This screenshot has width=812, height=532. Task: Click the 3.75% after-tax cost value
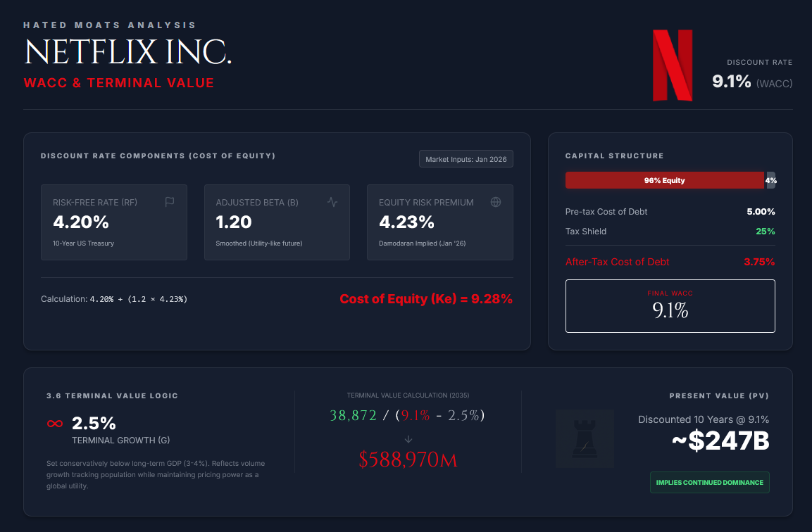coord(759,262)
